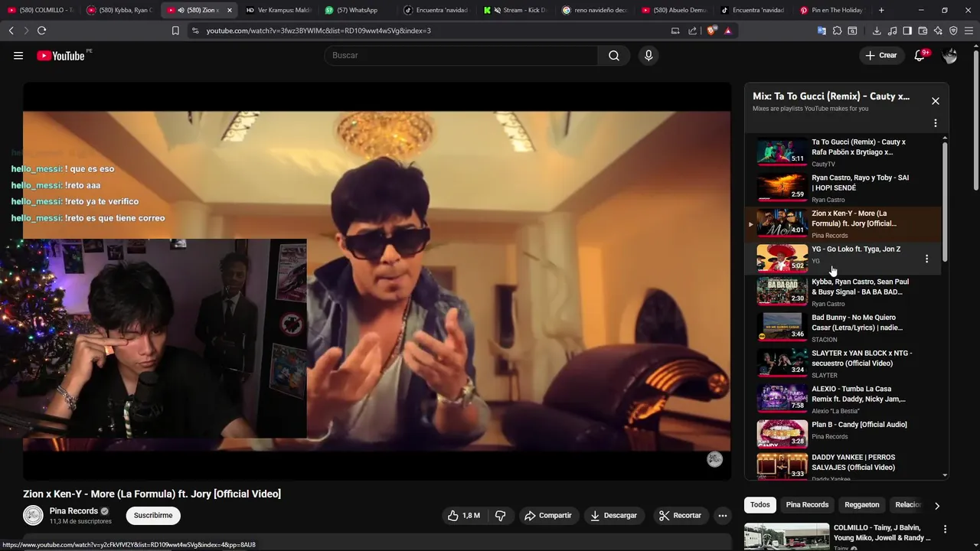Open a new browser tab
Image resolution: width=980 pixels, height=551 pixels.
pos(881,10)
